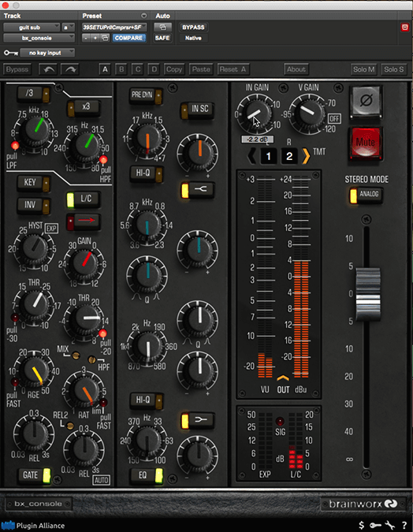Select TMT channel 2
The width and height of the screenshot is (413, 532).
[289, 156]
